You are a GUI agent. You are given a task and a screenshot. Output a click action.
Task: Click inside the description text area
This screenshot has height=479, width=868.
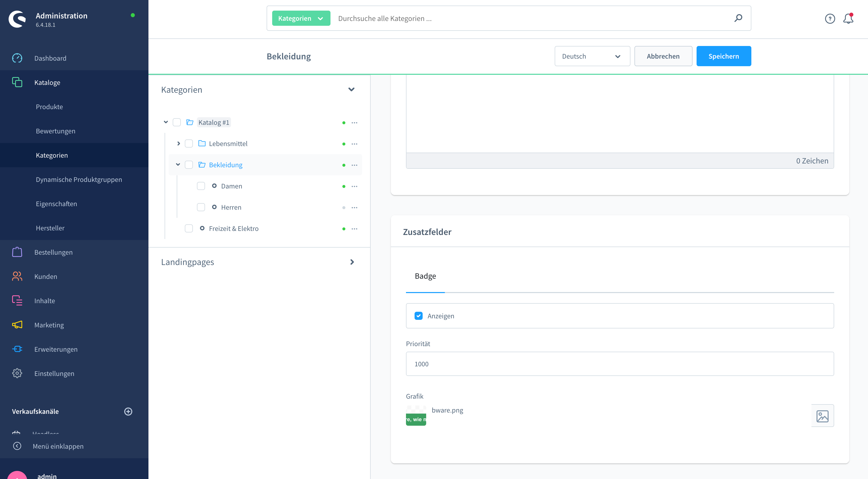coord(620,114)
